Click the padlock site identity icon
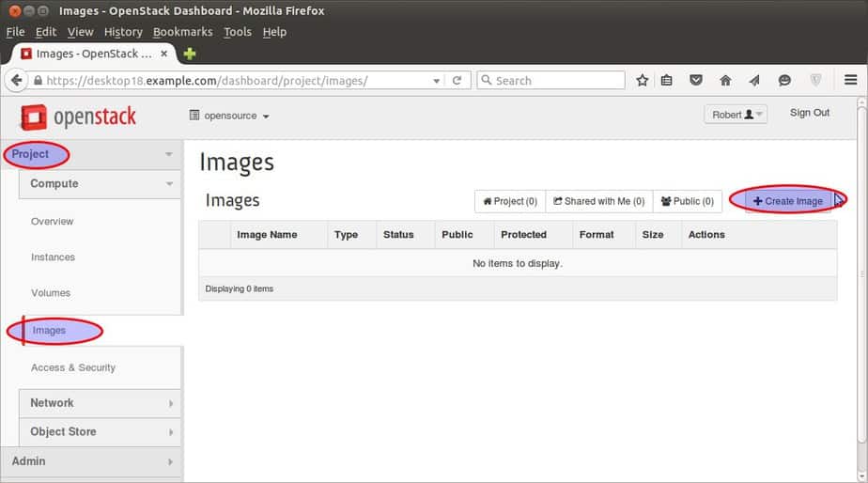Image resolution: width=868 pixels, height=483 pixels. coord(38,80)
